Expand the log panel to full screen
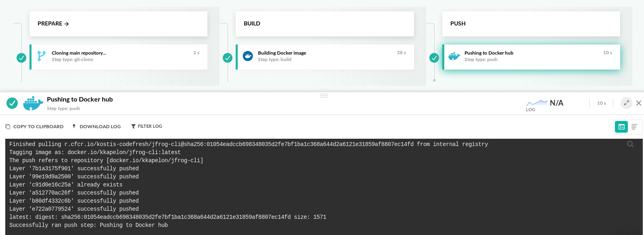 (626, 103)
